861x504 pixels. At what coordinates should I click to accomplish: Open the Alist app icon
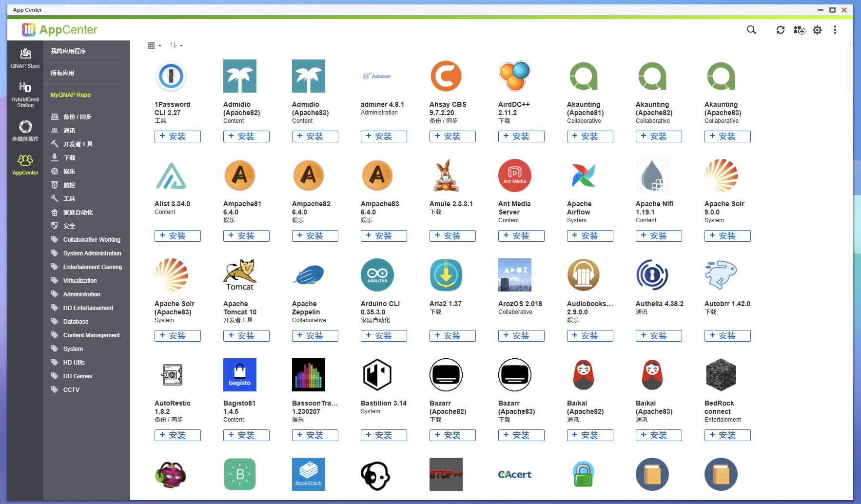pos(171,176)
